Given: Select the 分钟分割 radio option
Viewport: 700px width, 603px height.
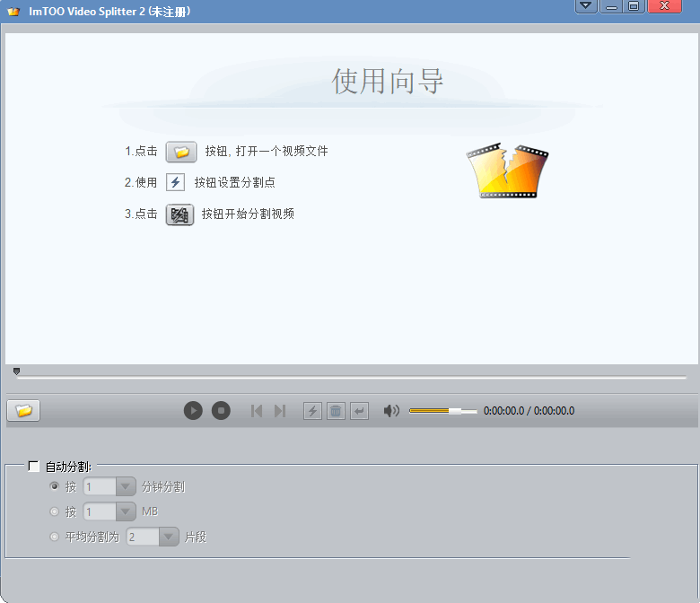Looking at the screenshot, I should (55, 486).
